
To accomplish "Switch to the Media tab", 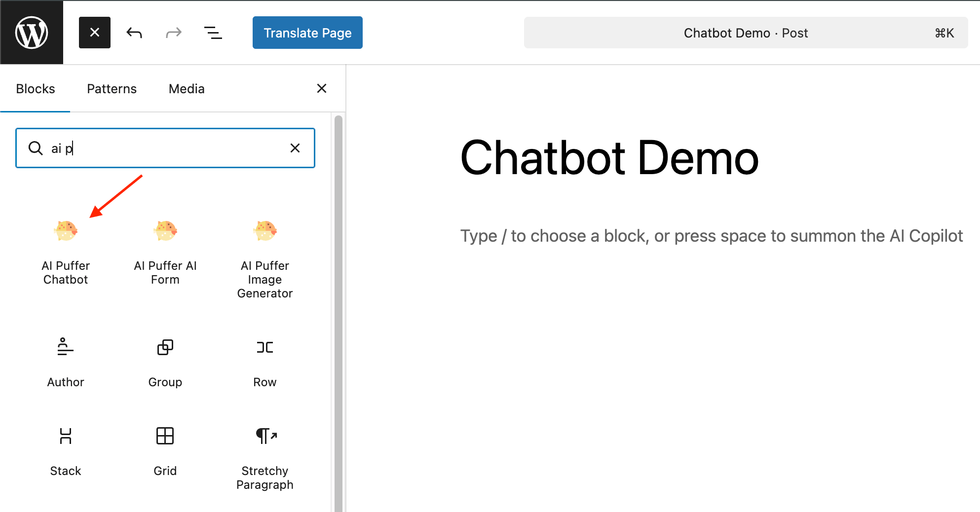I will pyautogui.click(x=187, y=89).
